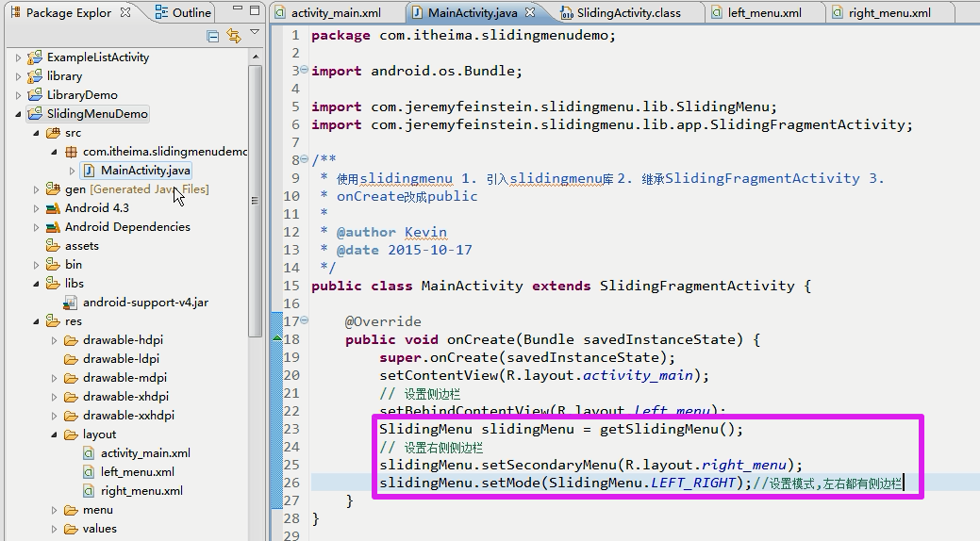Fold the import block at line 3
The height and width of the screenshot is (541, 980).
point(303,71)
